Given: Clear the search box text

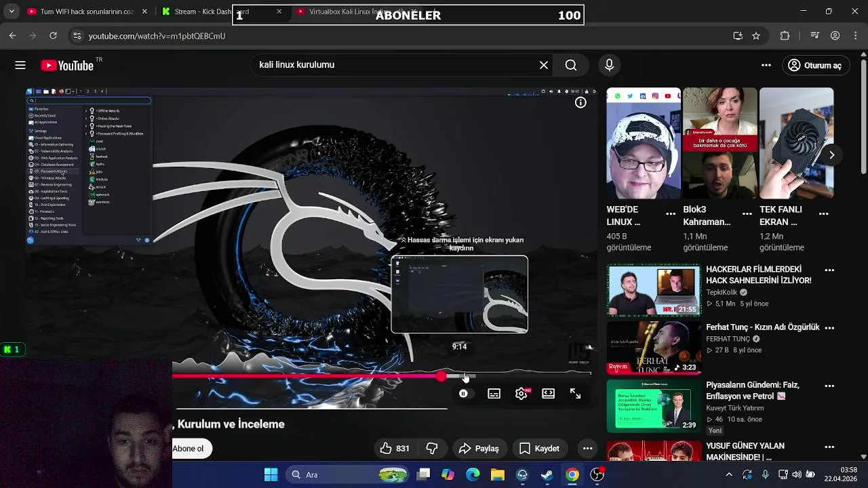Looking at the screenshot, I should (x=544, y=65).
